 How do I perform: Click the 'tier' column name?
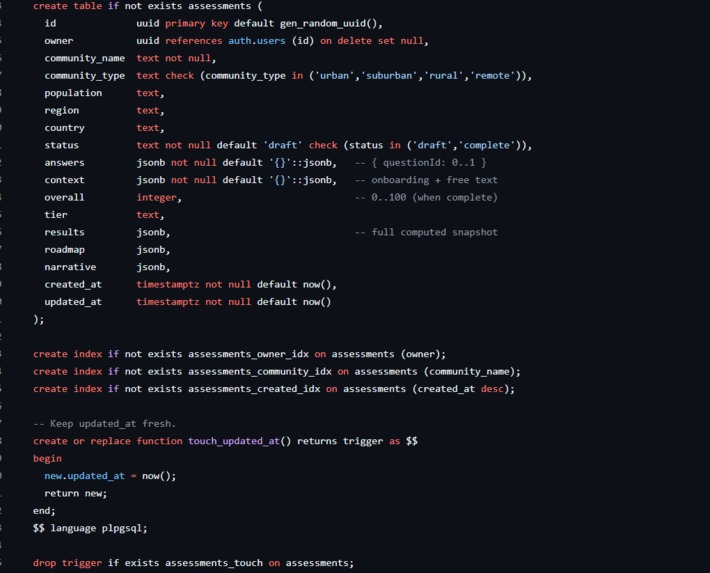[56, 215]
